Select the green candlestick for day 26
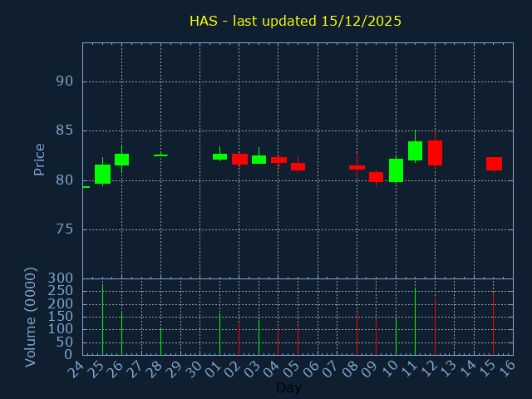The width and height of the screenshot is (532, 399). pos(121,160)
